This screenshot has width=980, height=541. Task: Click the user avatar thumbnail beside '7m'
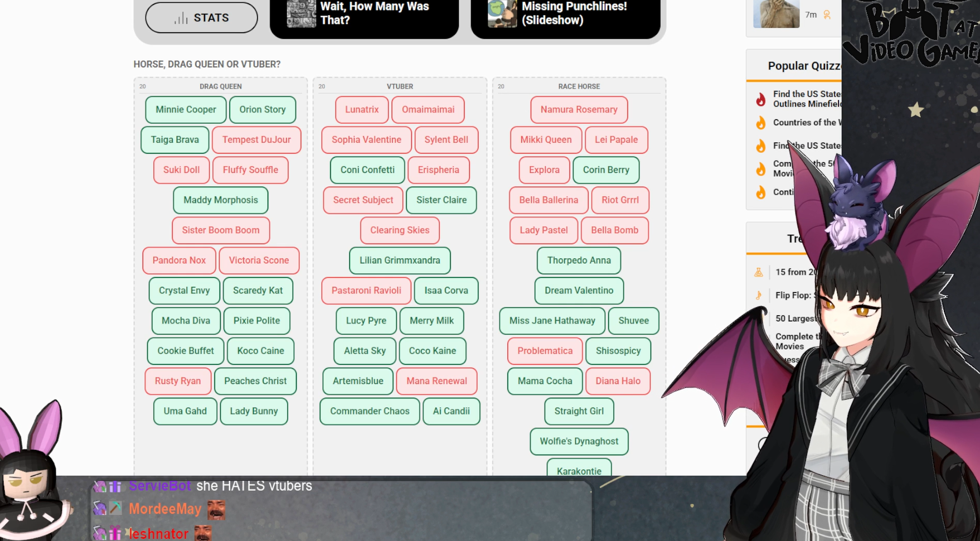coord(776,14)
